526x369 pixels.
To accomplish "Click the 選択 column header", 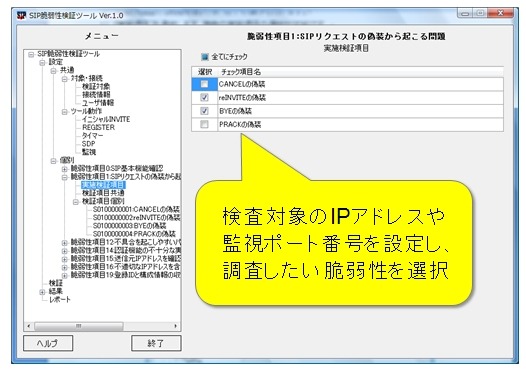I will [x=205, y=72].
